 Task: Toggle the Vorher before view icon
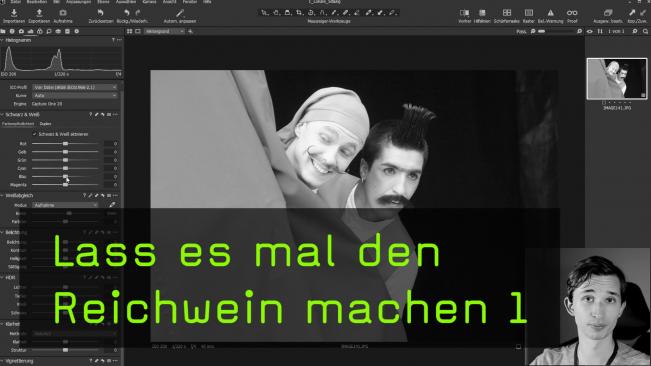(465, 13)
